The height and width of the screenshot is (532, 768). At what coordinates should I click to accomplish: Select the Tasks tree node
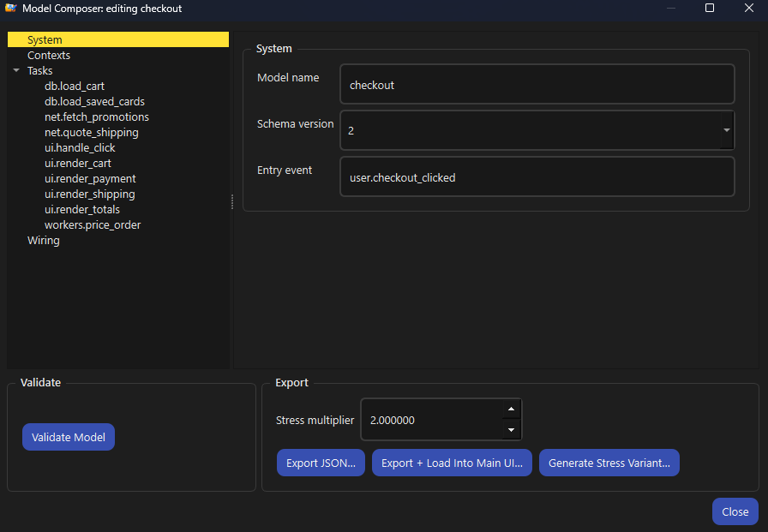39,70
